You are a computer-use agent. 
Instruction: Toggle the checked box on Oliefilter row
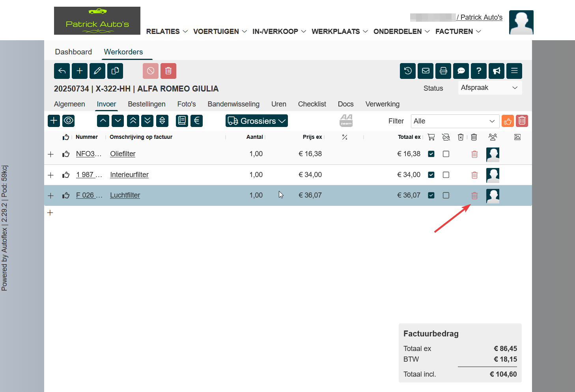coord(431,154)
